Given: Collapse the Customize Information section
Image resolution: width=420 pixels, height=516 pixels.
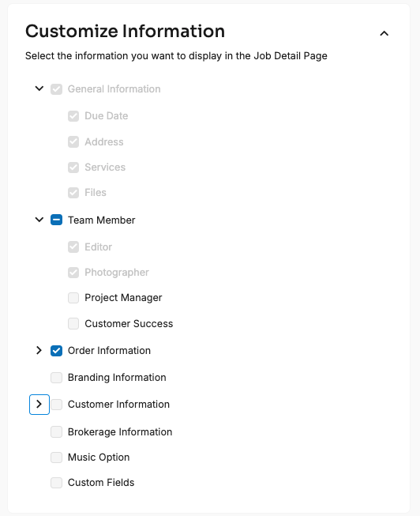Looking at the screenshot, I should (384, 33).
